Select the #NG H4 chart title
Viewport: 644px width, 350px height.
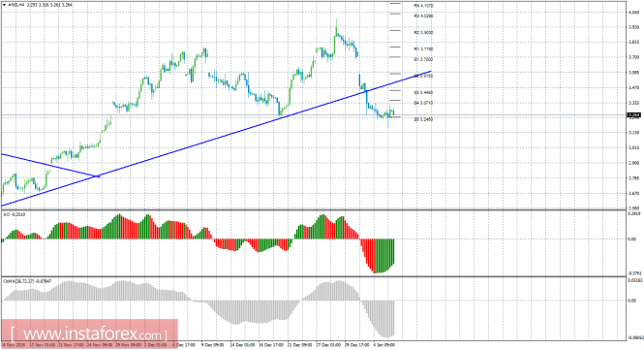(x=16, y=5)
